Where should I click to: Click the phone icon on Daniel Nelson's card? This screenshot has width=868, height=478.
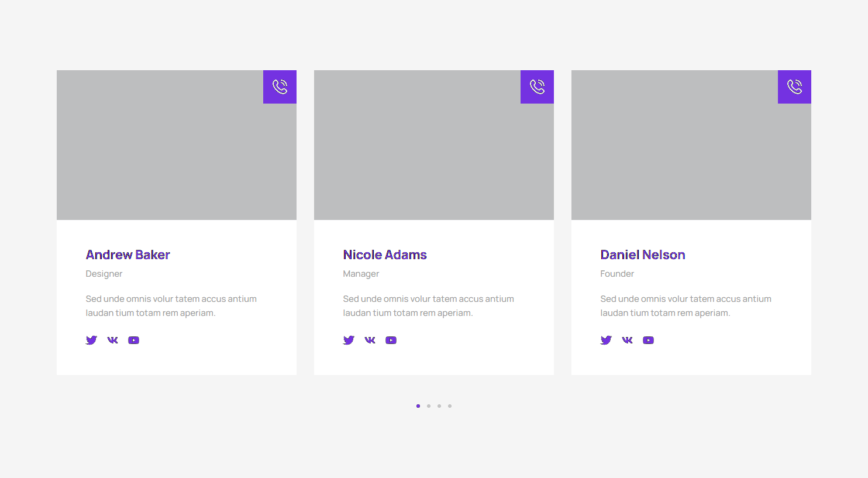click(794, 87)
